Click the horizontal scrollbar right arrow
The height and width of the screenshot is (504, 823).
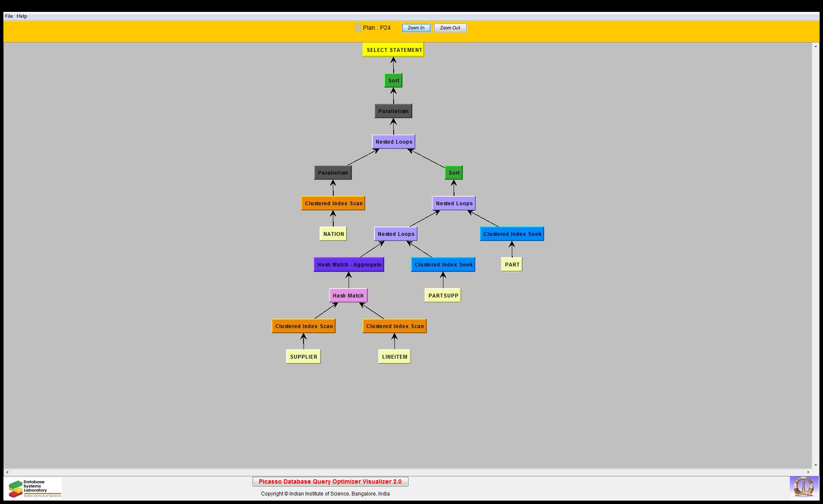[x=809, y=472]
